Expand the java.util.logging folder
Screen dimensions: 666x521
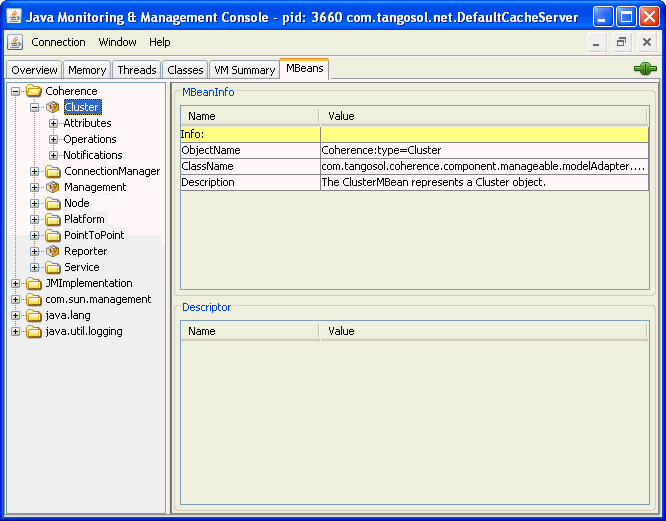16,332
